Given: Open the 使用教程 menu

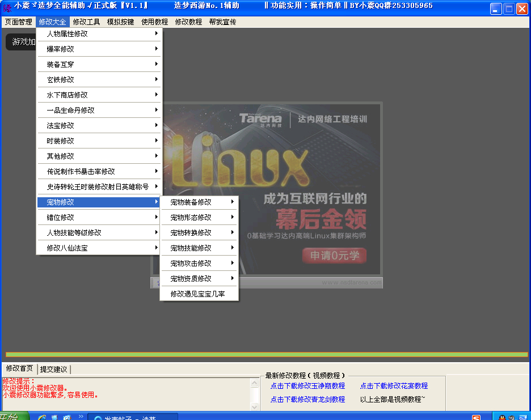Looking at the screenshot, I should 154,22.
